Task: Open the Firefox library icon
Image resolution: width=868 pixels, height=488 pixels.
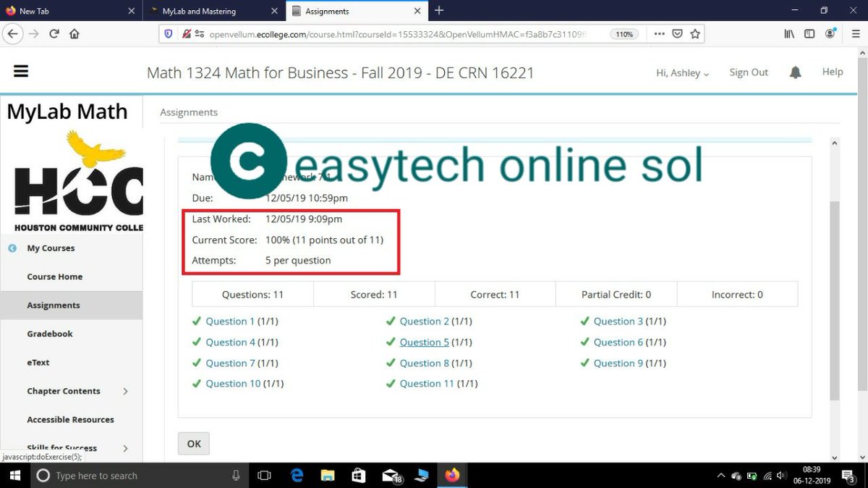Action: (x=791, y=33)
